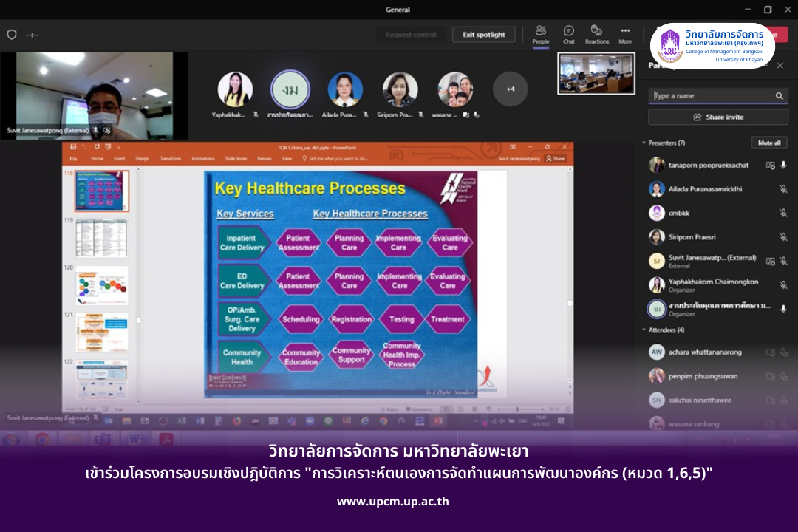798x532 pixels.
Task: Click Start From Beginning icon in PowerPoint
Action: point(108,147)
